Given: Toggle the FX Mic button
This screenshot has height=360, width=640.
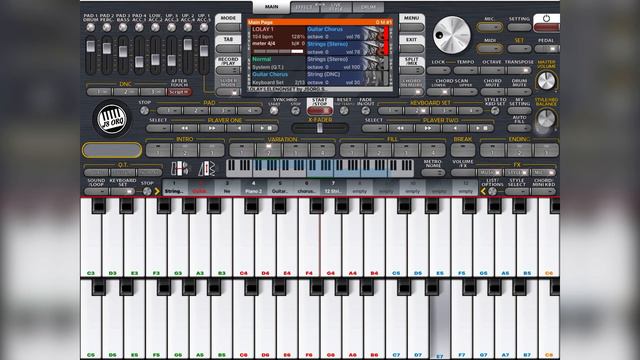Looking at the screenshot, I should [x=544, y=173].
